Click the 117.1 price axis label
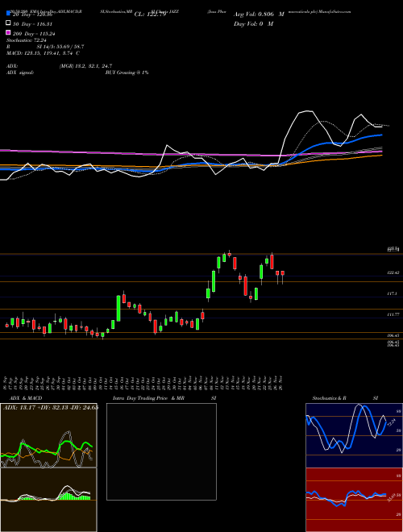The height and width of the screenshot is (532, 403). (392, 294)
